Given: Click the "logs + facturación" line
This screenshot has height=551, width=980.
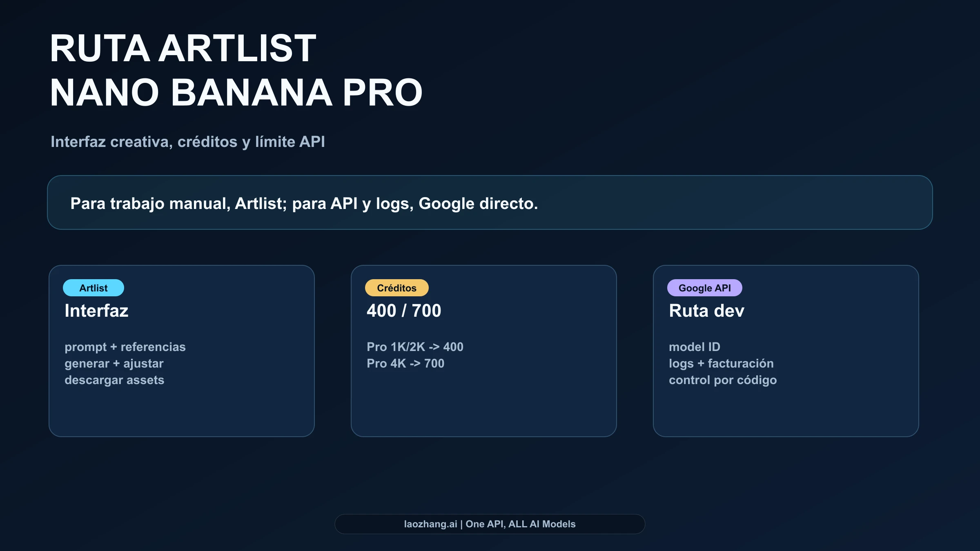Looking at the screenshot, I should 721,364.
